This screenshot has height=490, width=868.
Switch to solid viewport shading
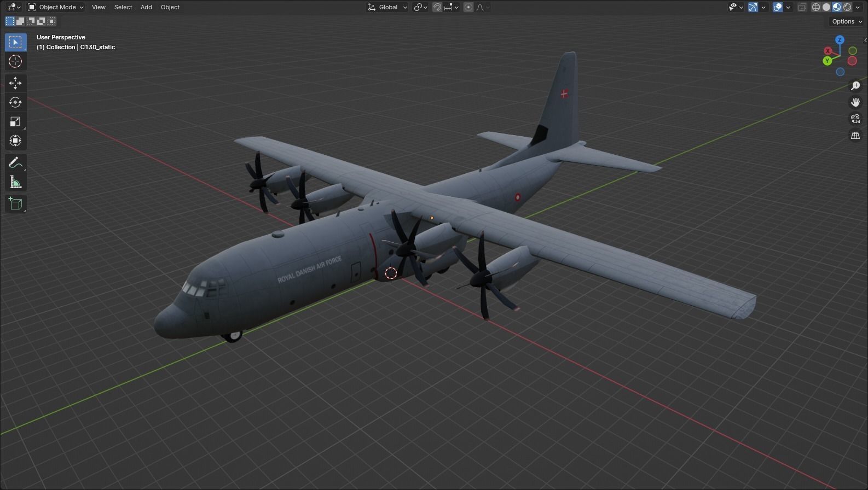pyautogui.click(x=826, y=7)
